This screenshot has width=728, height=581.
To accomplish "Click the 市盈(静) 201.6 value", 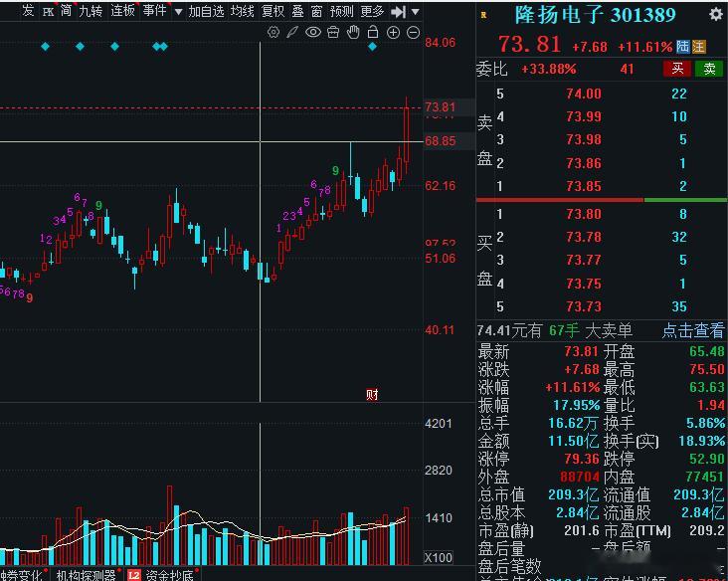I will pyautogui.click(x=582, y=530).
